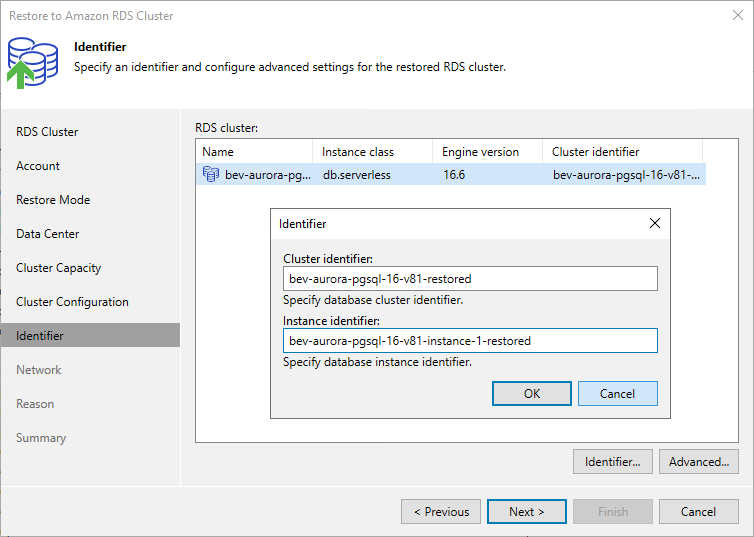The width and height of the screenshot is (754, 537).
Task: Close the Identifier dialog with X
Action: point(654,223)
